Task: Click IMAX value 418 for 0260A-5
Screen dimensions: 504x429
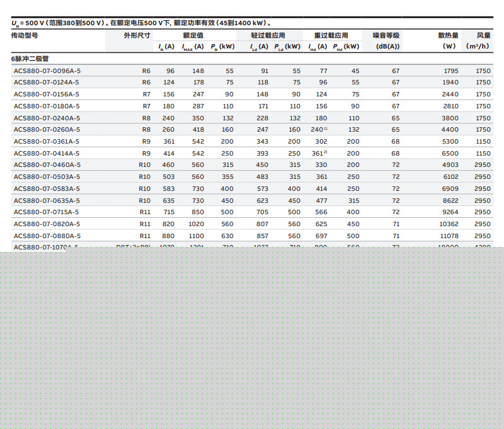Action: coord(198,130)
